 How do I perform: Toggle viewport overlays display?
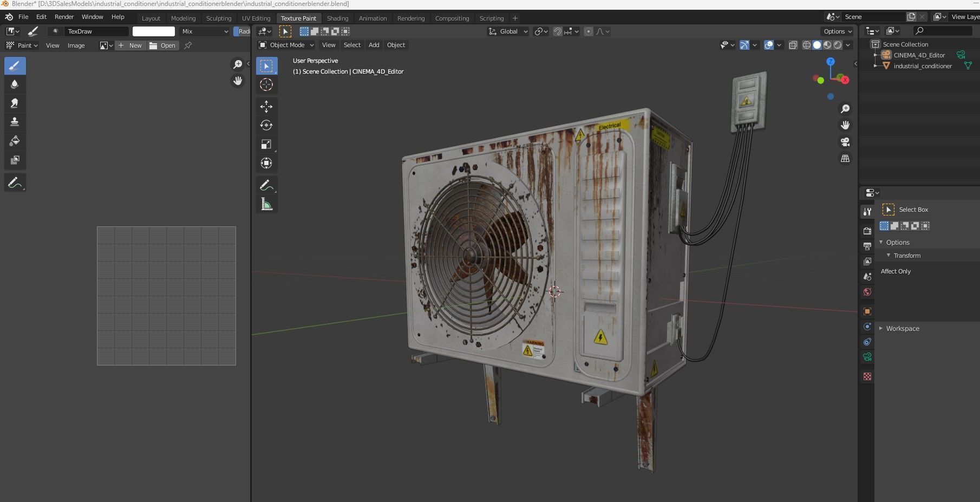769,45
